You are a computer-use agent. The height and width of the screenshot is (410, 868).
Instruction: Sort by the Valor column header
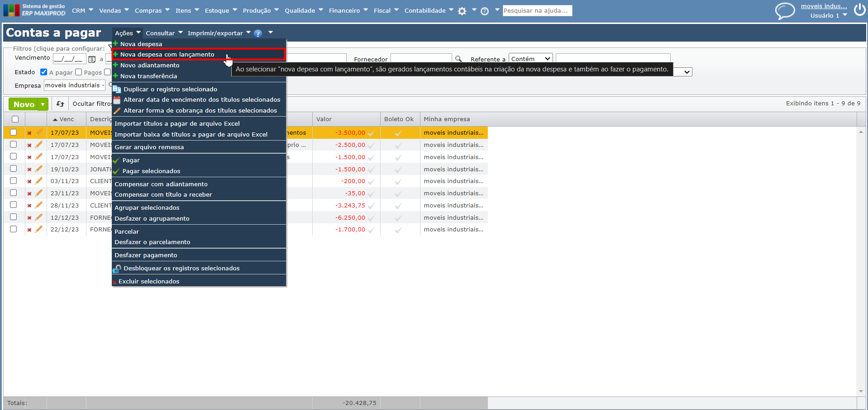pyautogui.click(x=324, y=119)
